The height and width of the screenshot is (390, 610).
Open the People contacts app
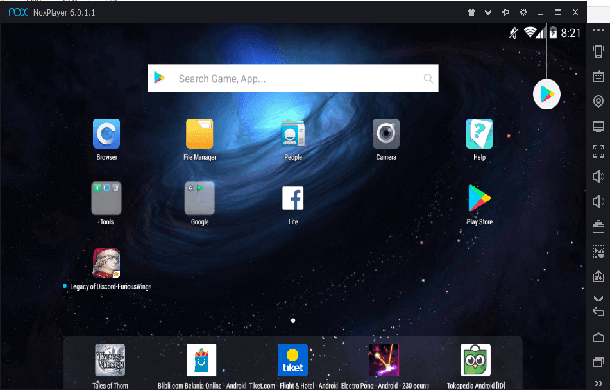(x=293, y=134)
